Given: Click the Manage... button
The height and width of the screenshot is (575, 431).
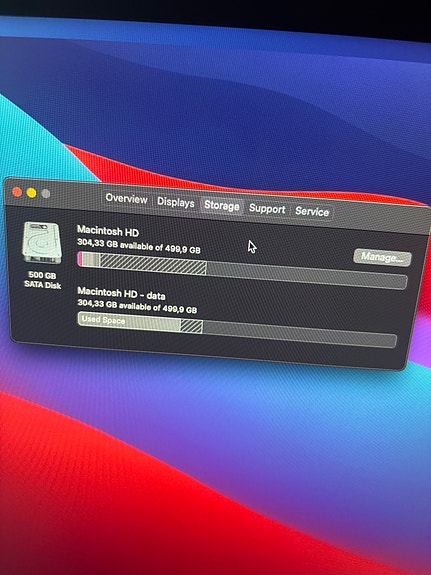Looking at the screenshot, I should (382, 257).
